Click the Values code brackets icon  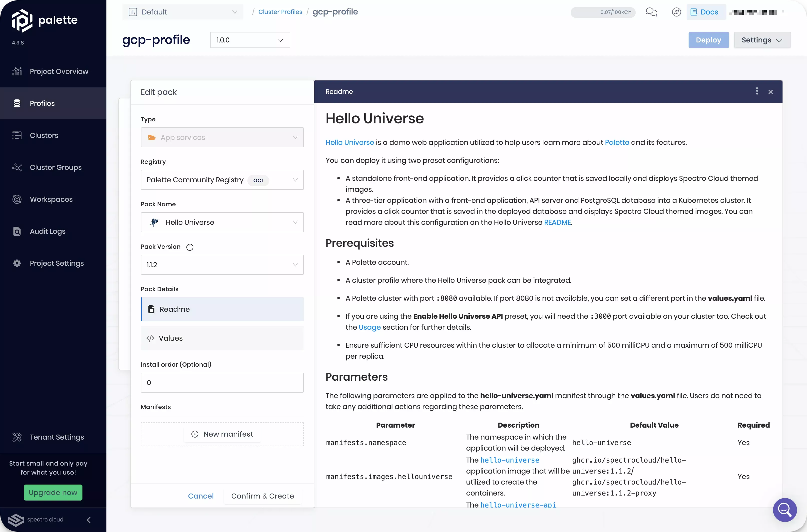click(x=150, y=338)
